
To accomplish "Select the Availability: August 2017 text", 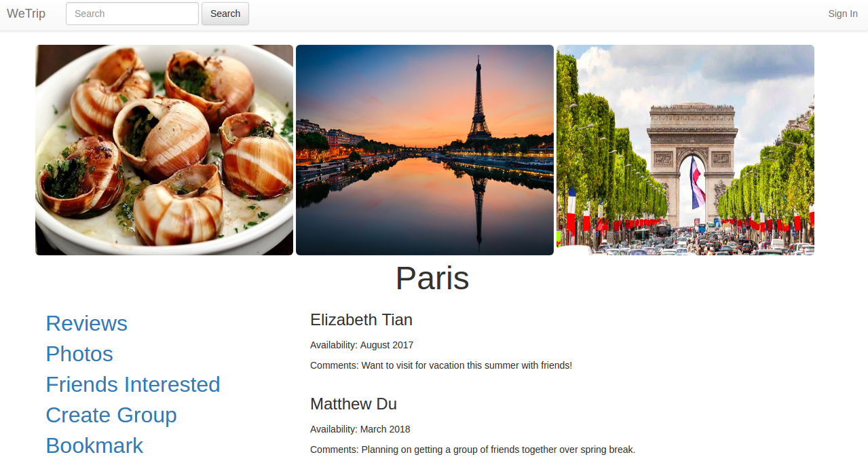I will [x=362, y=345].
